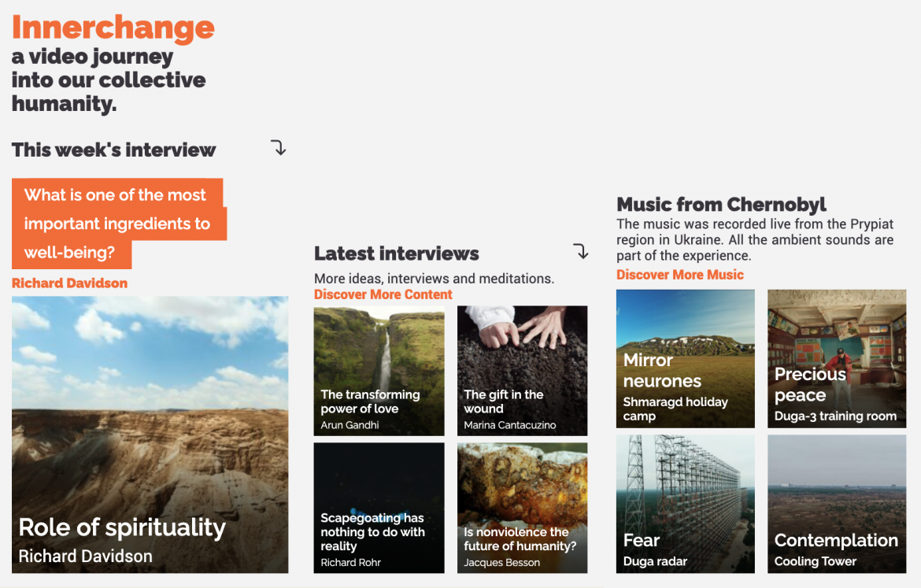The height and width of the screenshot is (588, 921).
Task: Select The transforming power of love interview
Action: click(379, 371)
